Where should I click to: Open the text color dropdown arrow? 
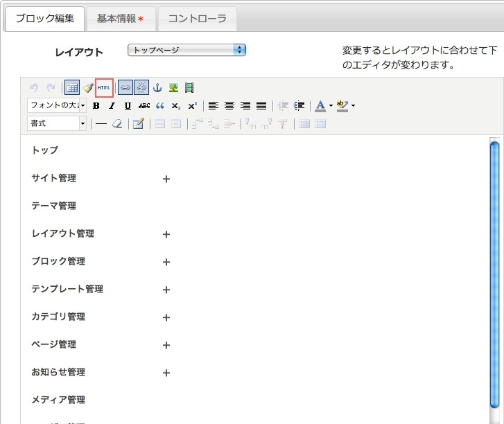[x=331, y=106]
